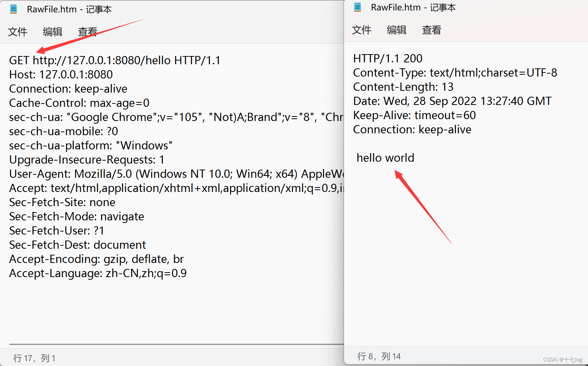
Task: Open 查看 menu in left Notepad window
Action: 87,32
